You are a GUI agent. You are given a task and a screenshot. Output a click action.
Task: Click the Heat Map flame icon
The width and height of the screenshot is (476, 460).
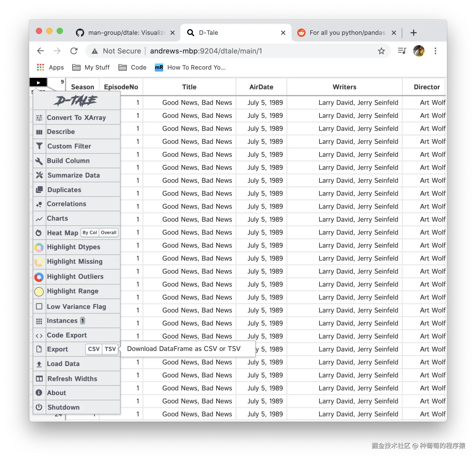[x=39, y=233]
